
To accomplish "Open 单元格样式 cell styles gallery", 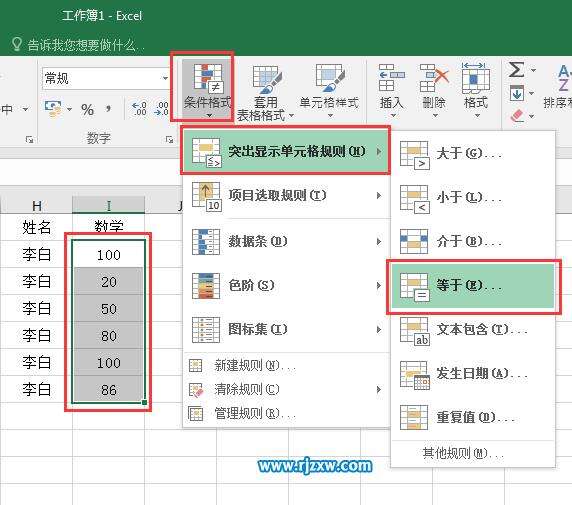I will click(329, 90).
